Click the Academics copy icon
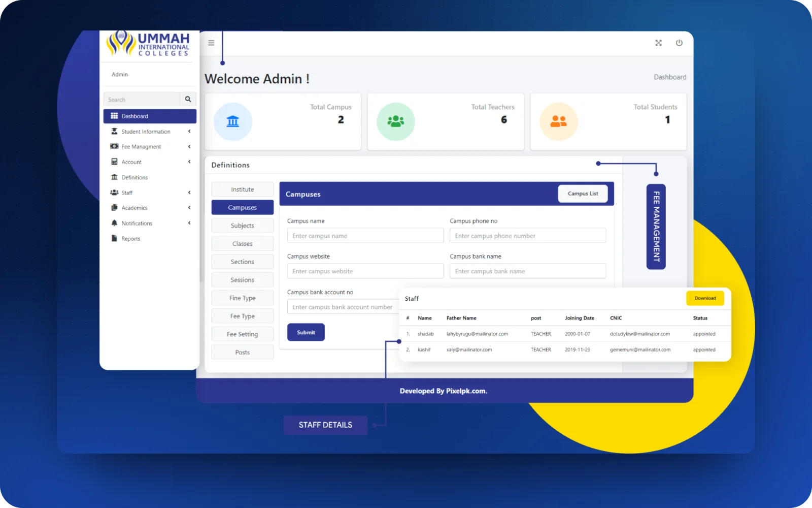 click(114, 207)
